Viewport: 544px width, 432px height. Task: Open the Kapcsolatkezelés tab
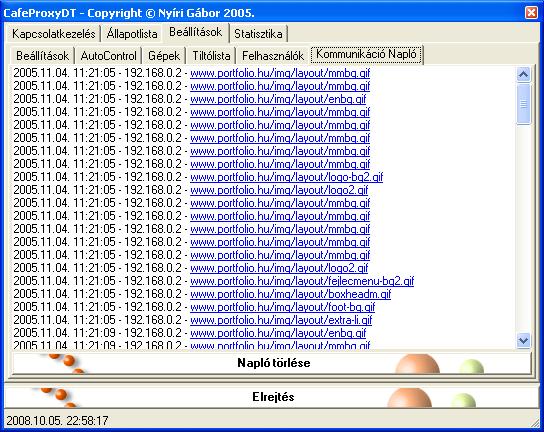[53, 34]
